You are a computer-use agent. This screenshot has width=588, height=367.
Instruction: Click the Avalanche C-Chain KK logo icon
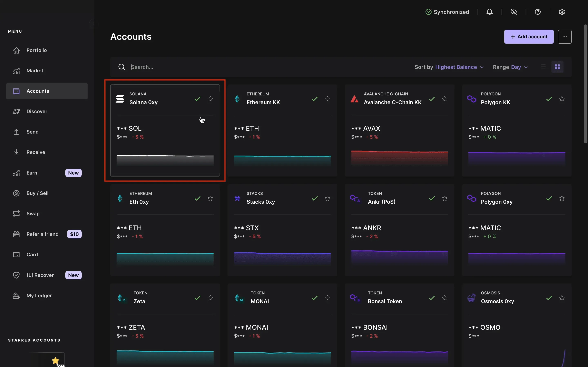[x=354, y=99]
